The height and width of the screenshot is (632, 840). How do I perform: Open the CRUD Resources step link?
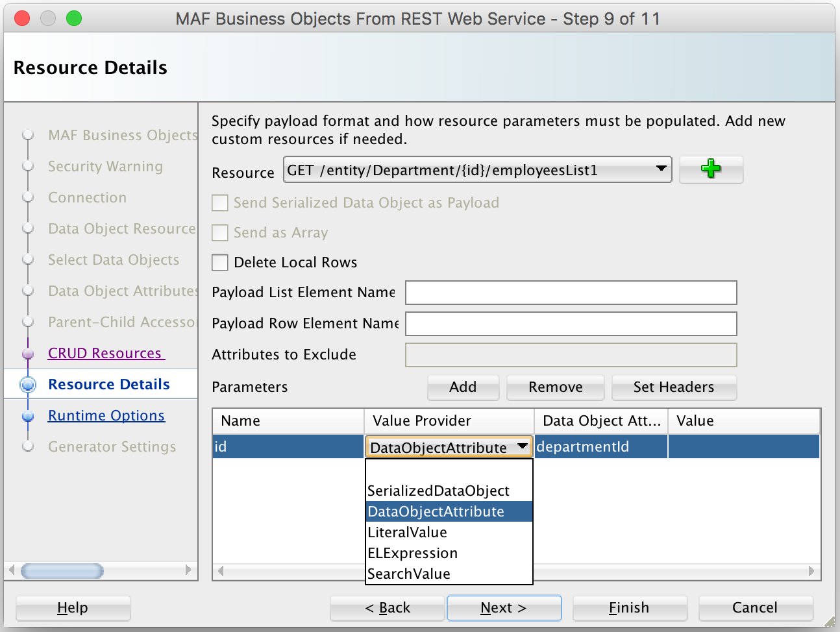pyautogui.click(x=106, y=353)
